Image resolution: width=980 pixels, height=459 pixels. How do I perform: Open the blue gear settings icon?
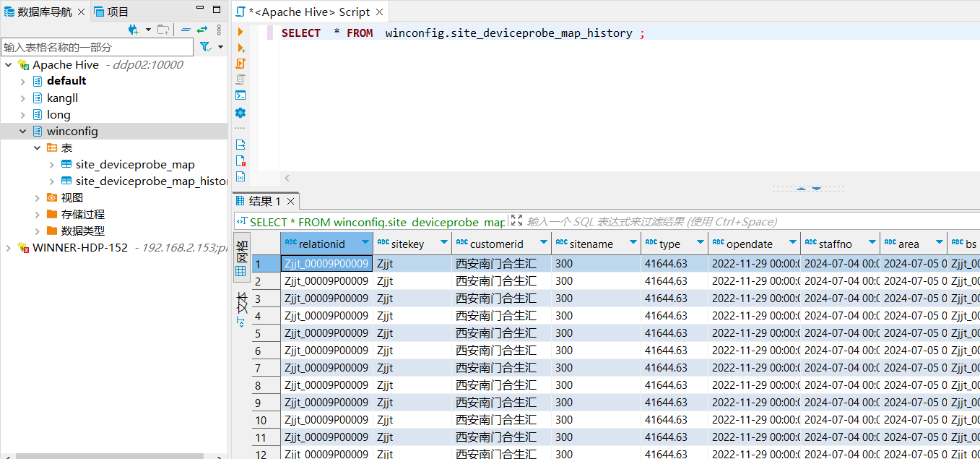240,113
